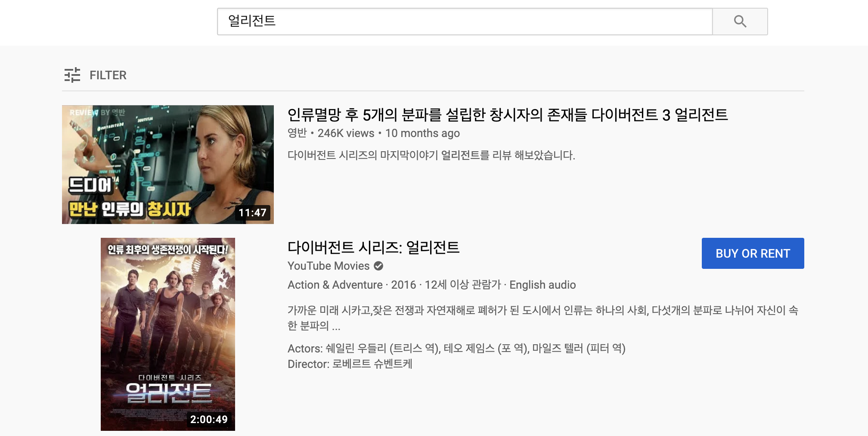Click the YouTube Movies verified badge
The width and height of the screenshot is (868, 436).
pyautogui.click(x=378, y=266)
